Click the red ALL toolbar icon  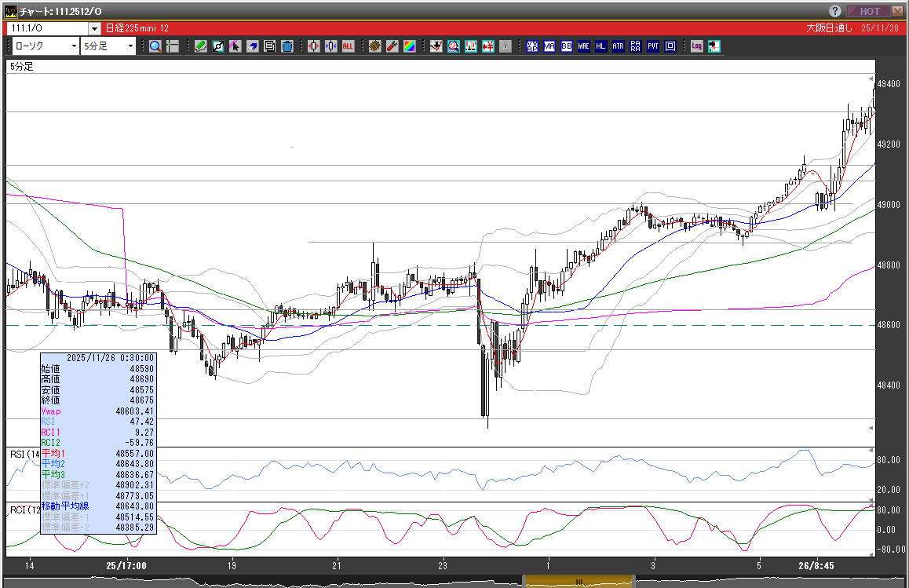pos(348,46)
